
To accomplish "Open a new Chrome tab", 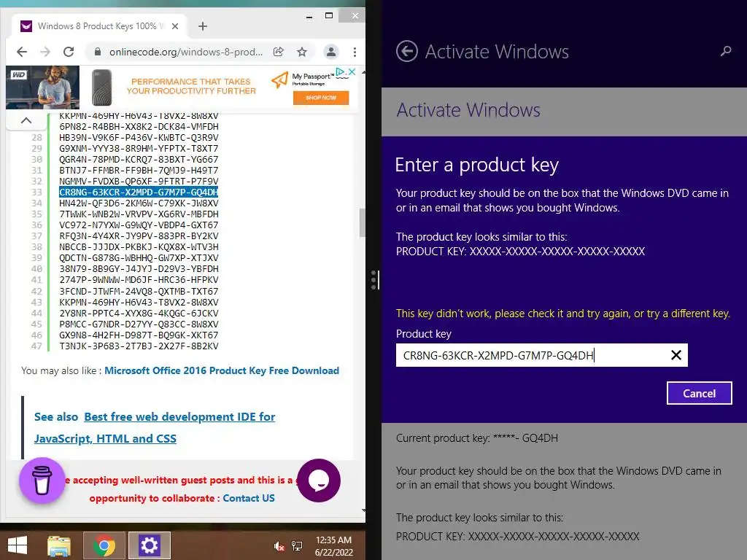I will [x=203, y=26].
